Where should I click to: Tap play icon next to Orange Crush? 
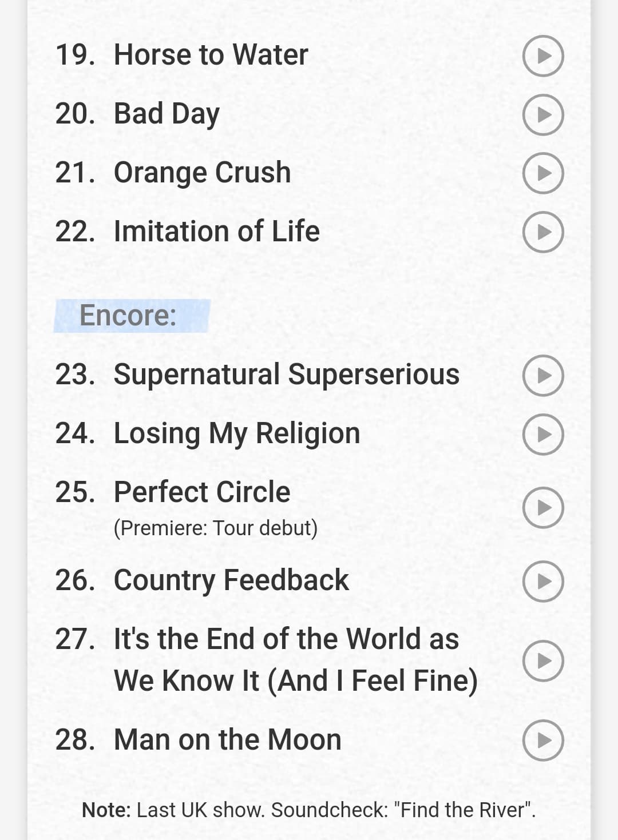543,173
